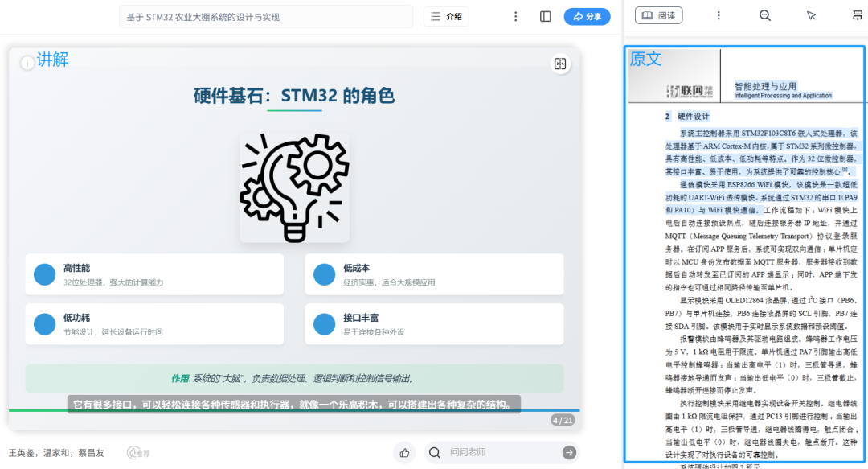The width and height of the screenshot is (868, 469).
Task: Click the far-right toolbar panel icon
Action: pos(857,15)
